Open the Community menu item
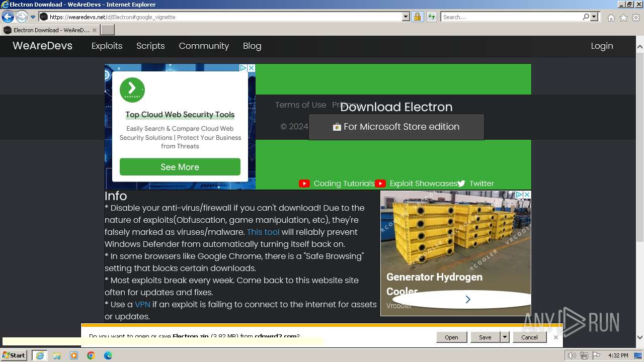 [x=204, y=46]
